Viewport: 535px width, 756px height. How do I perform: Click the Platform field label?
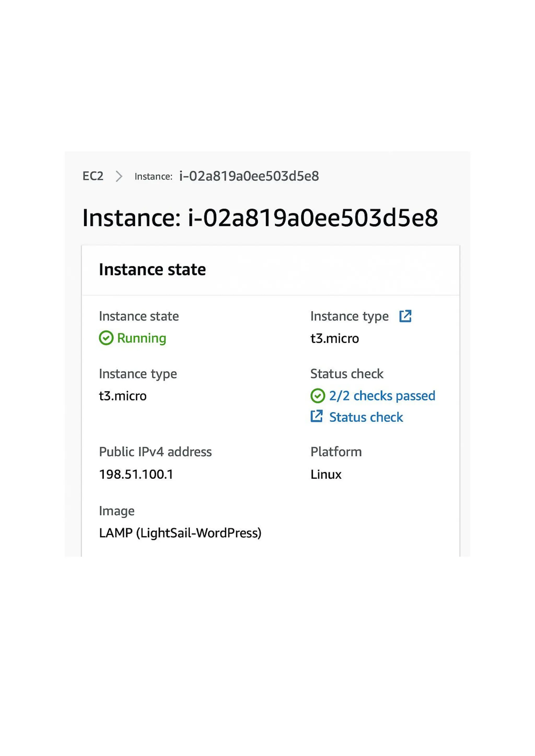336,452
